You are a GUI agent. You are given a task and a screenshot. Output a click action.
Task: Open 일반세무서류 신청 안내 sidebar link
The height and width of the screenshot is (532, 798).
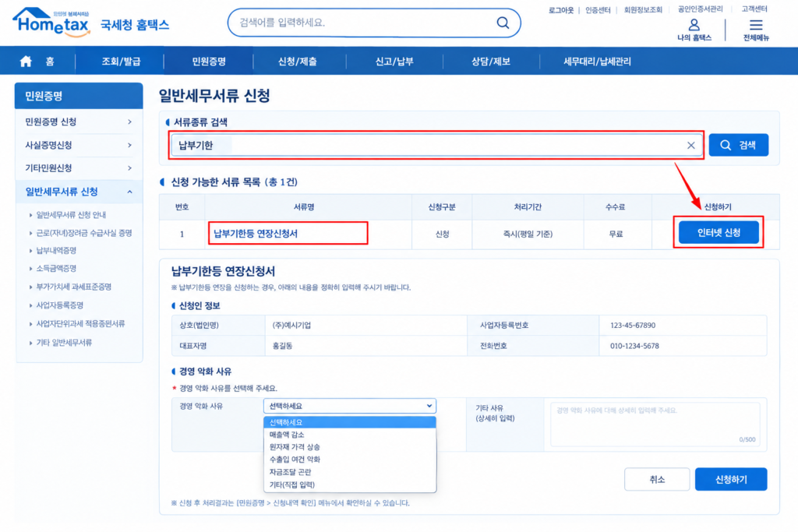[x=71, y=215]
